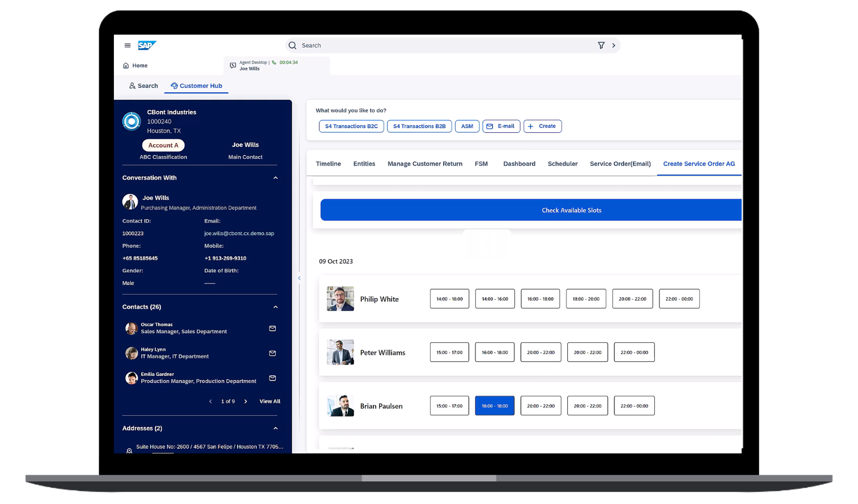Collapse the Contacts (26) section
This screenshot has width=858, height=504.
tap(275, 307)
